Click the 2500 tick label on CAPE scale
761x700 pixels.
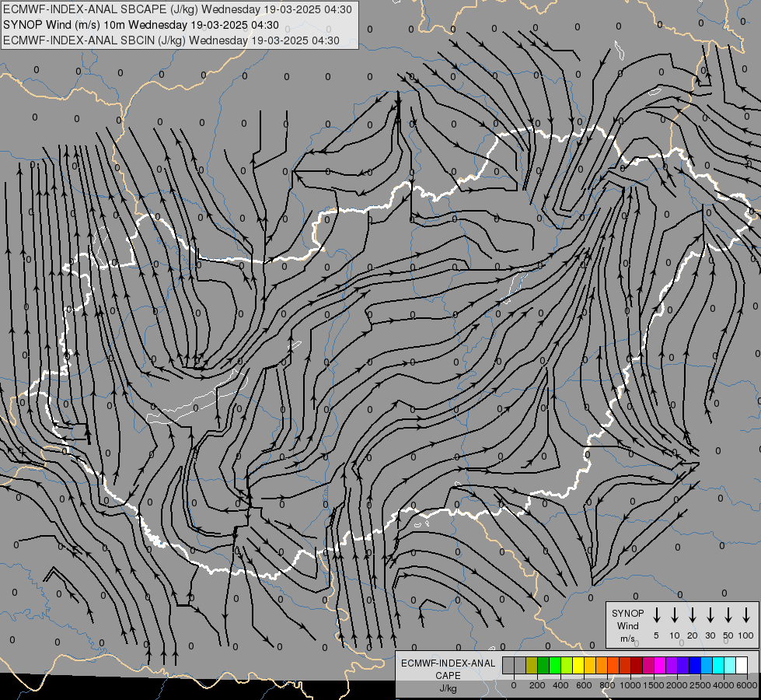(700, 685)
